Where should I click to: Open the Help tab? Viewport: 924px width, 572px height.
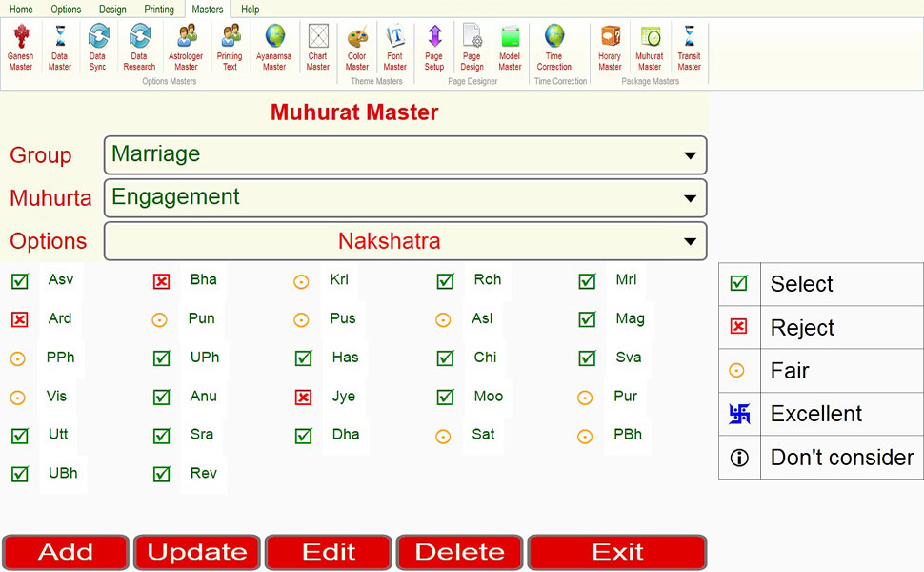[x=250, y=10]
